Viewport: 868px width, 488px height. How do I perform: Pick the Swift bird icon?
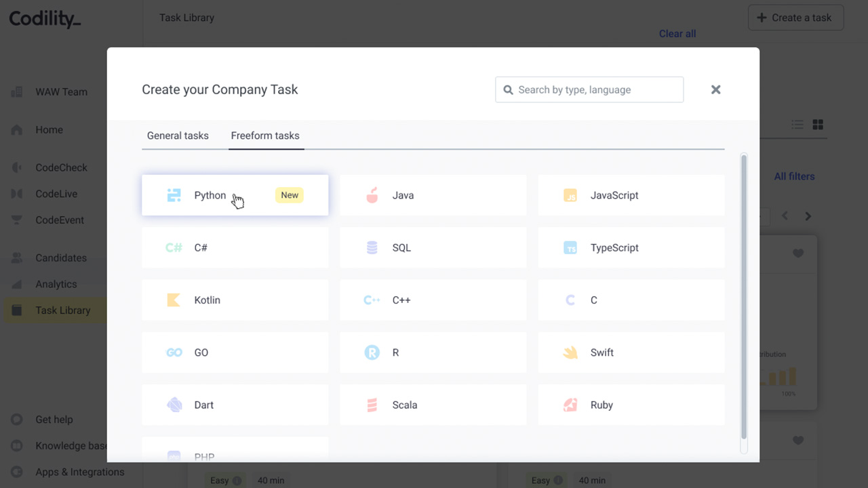click(570, 352)
